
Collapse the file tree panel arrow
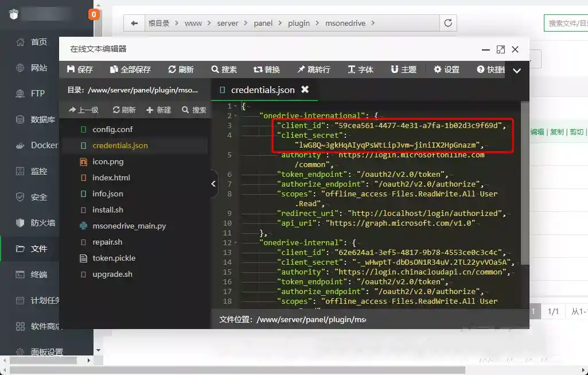pyautogui.click(x=213, y=184)
